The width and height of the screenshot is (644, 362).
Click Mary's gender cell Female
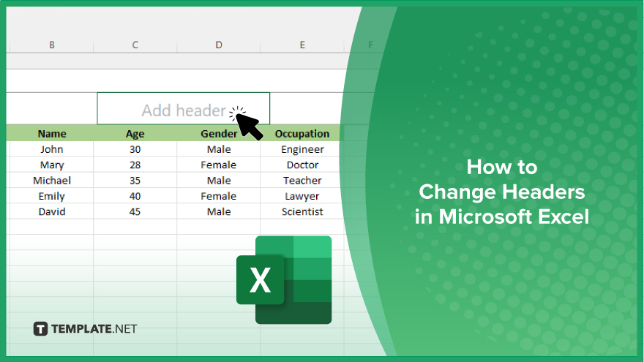tap(219, 165)
